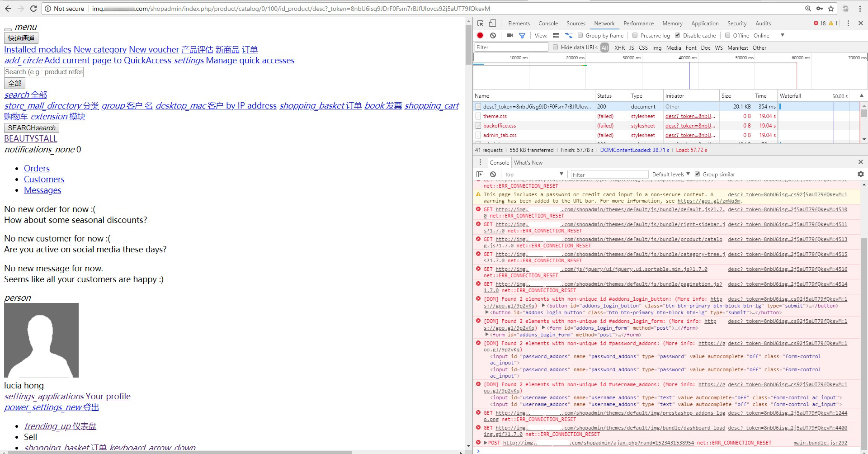Toggle the device toolbar icon
The width and height of the screenshot is (868, 454).
492,24
